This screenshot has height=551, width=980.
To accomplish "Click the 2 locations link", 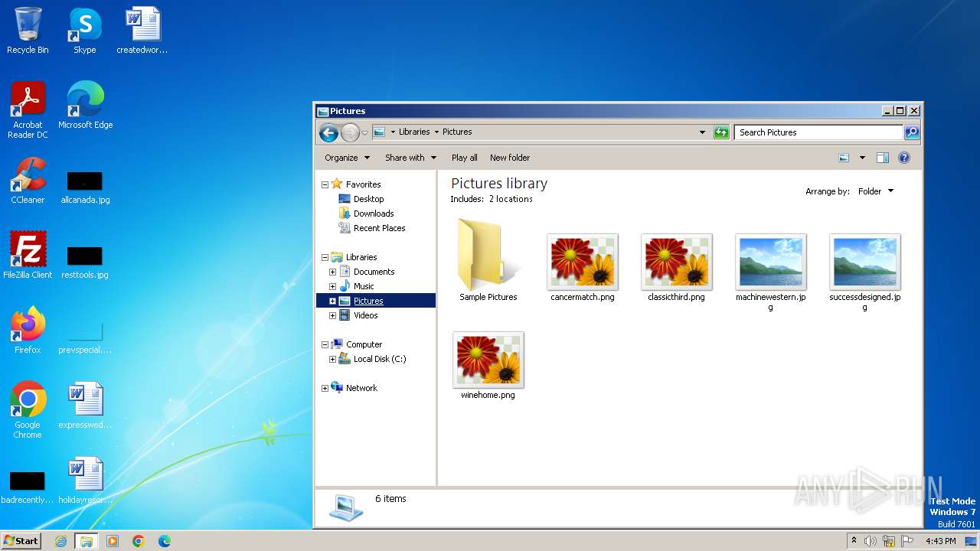I will click(x=510, y=199).
